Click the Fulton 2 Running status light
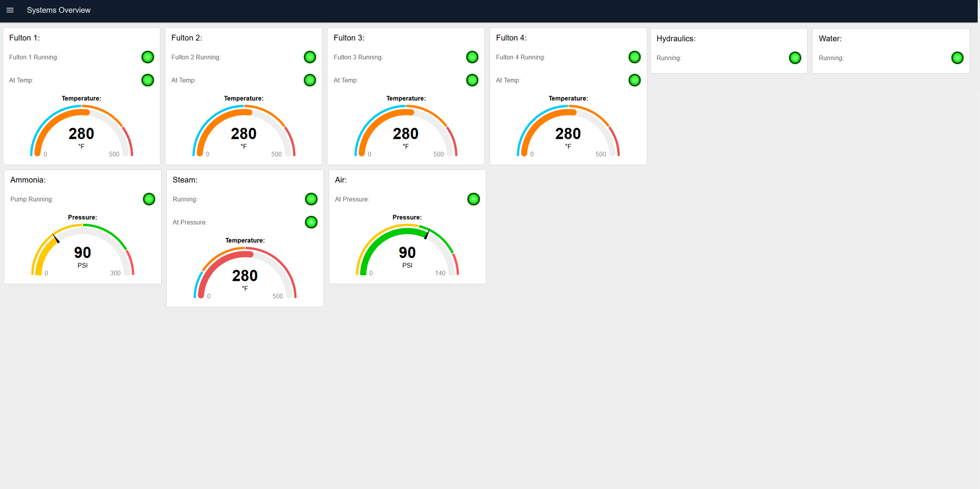 [310, 57]
